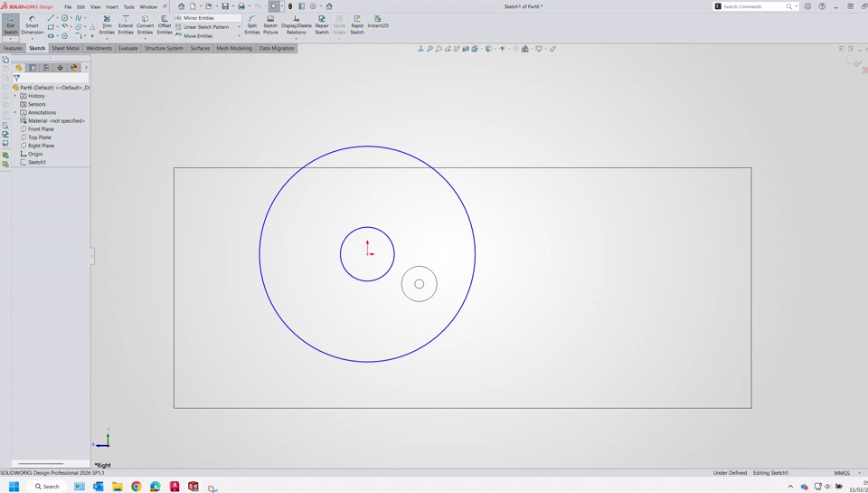
Task: Click the user login icon
Action: [x=807, y=6]
